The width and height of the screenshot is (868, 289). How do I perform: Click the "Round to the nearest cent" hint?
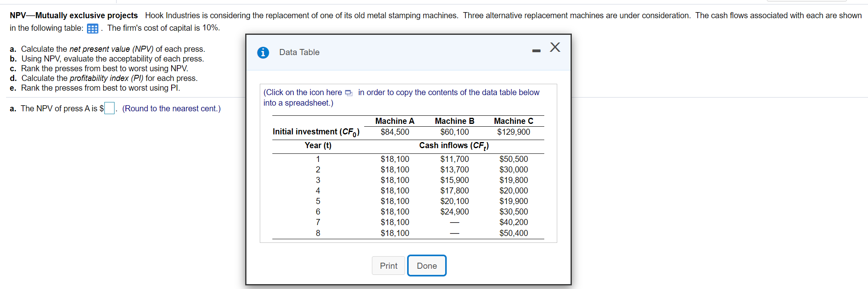pyautogui.click(x=171, y=108)
